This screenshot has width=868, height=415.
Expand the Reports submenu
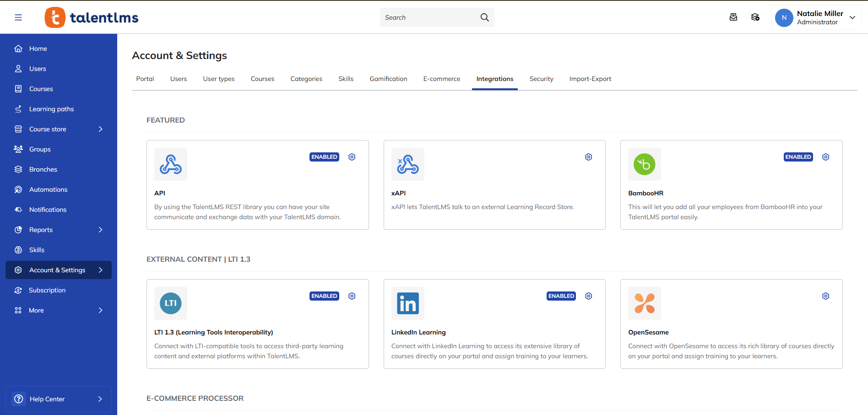[100, 229]
